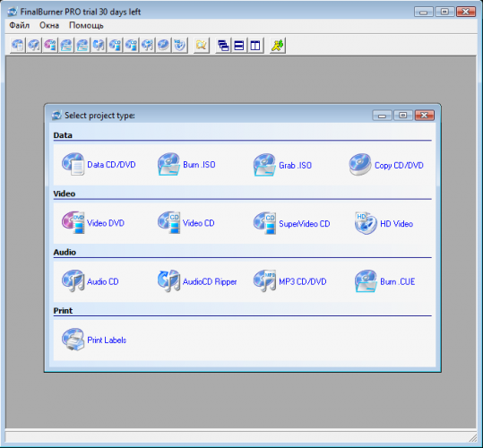Image resolution: width=483 pixels, height=448 pixels.
Task: Select the Grab .ISO project
Action: [282, 165]
